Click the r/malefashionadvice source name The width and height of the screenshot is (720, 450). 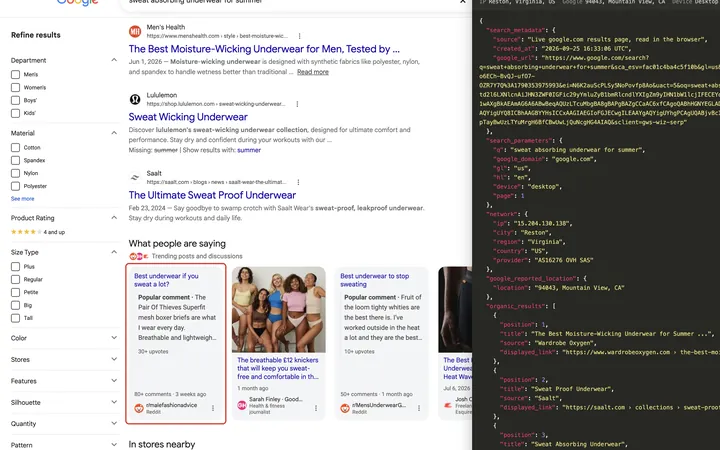point(171,405)
